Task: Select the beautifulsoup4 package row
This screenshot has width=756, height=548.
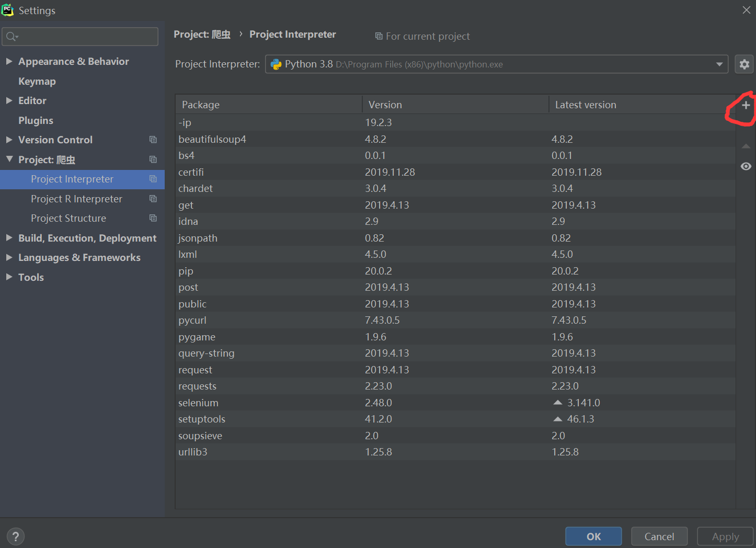Action: point(455,139)
